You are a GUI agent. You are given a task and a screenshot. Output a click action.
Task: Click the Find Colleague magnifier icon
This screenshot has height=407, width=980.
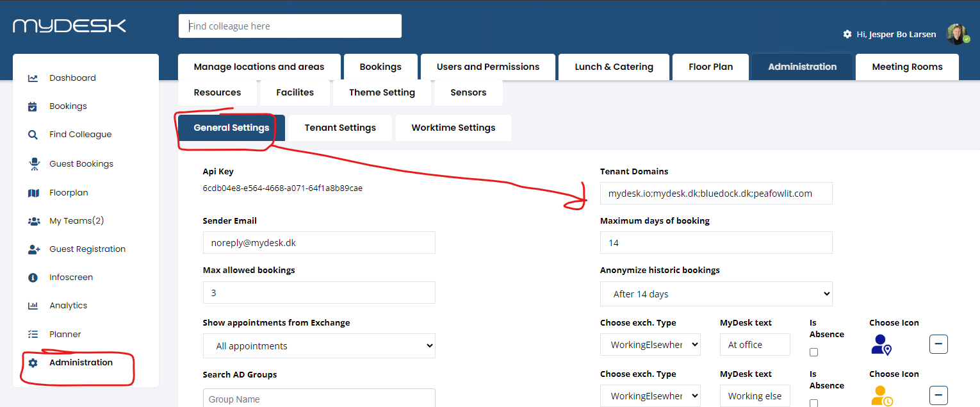[x=33, y=135]
